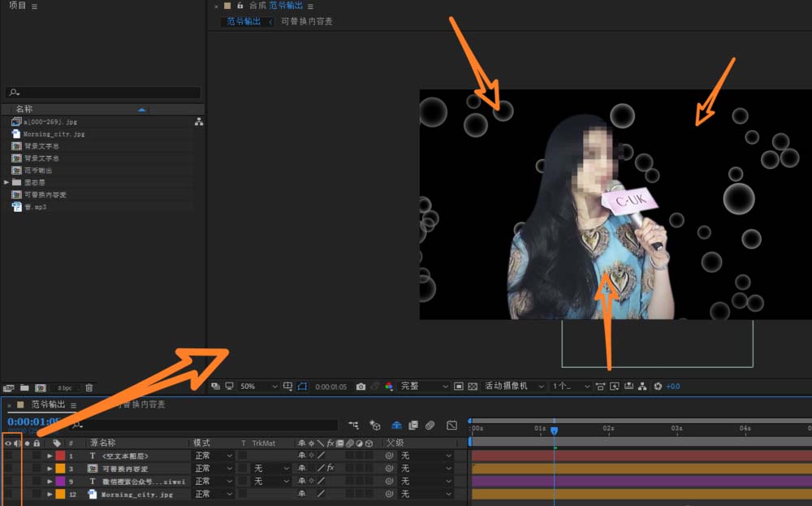Viewport: 812px width, 506px height.
Task: Open the timeline panel menu icon
Action: pyautogui.click(x=74, y=405)
